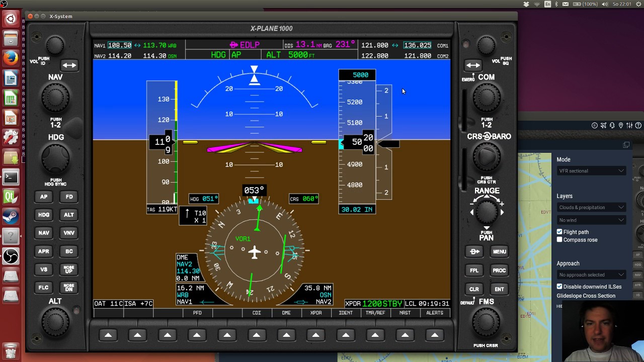This screenshot has height=362, width=644.
Task: Select the PFD softkey label
Action: pyautogui.click(x=197, y=313)
